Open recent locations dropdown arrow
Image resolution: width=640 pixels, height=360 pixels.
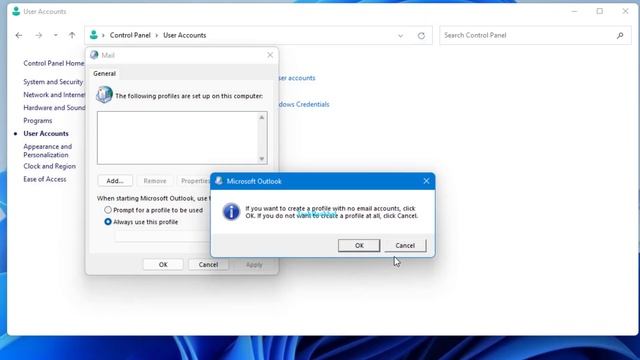coord(56,35)
